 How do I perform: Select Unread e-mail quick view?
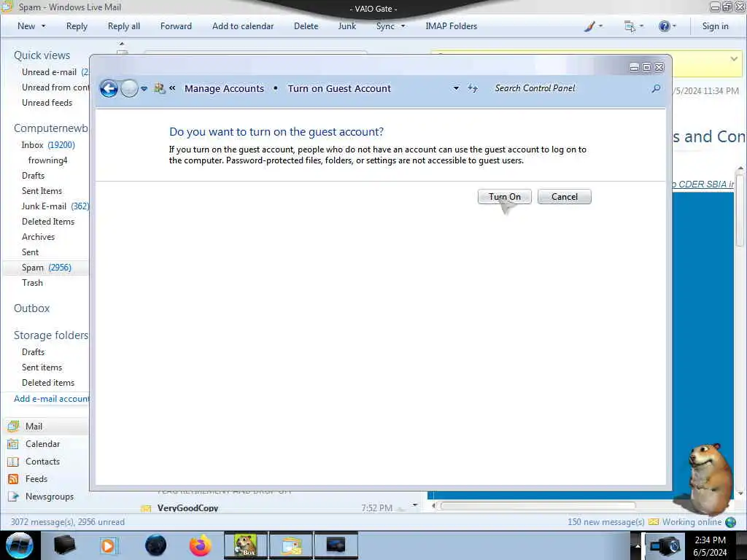49,72
